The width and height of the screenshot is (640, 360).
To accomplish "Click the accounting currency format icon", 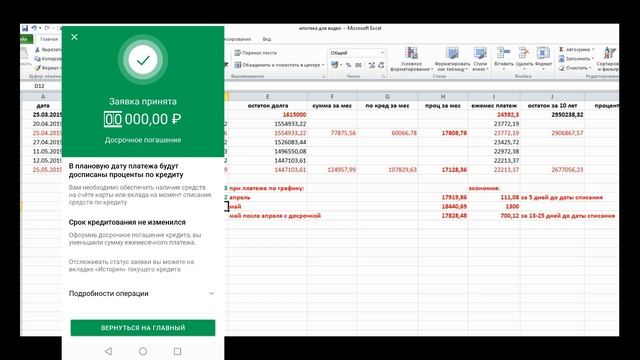I will (x=334, y=65).
